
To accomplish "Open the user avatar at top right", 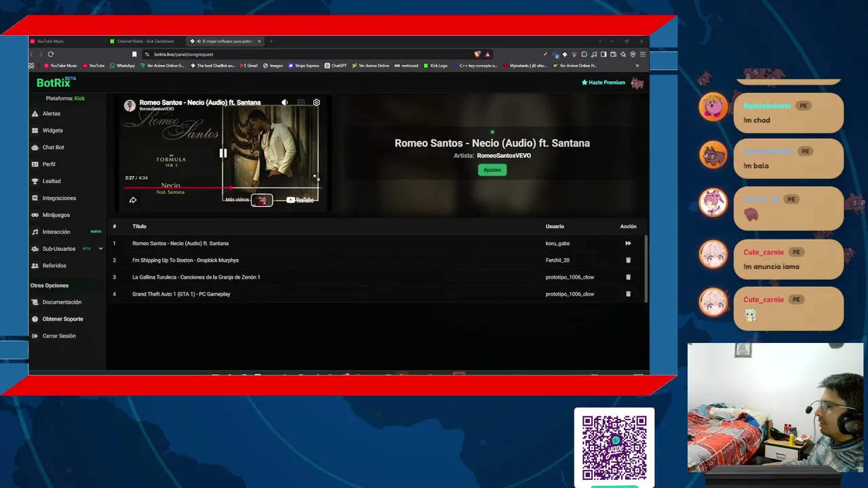I will click(637, 83).
